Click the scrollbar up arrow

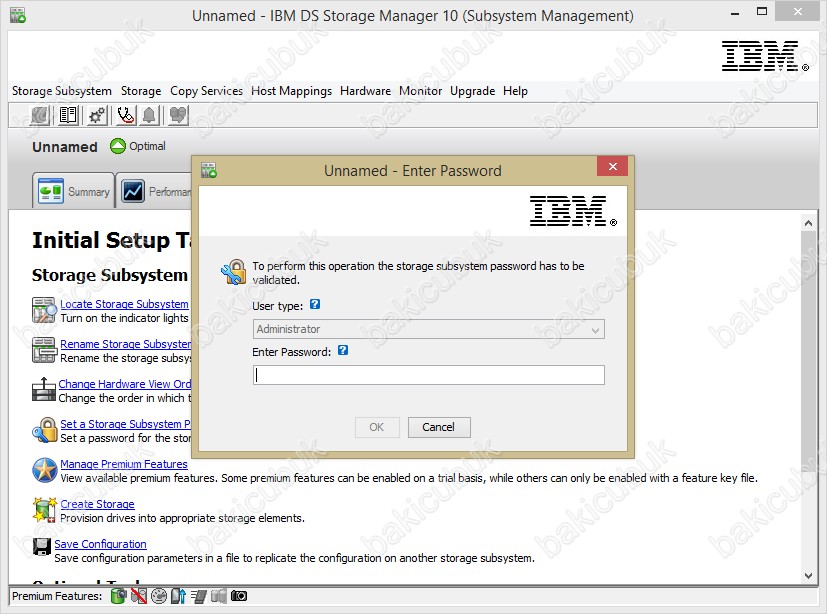click(808, 224)
